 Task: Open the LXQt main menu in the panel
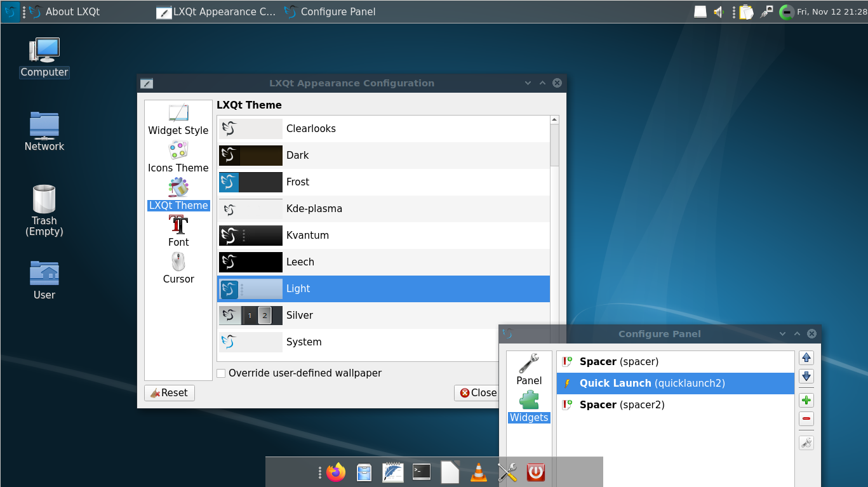coord(11,11)
